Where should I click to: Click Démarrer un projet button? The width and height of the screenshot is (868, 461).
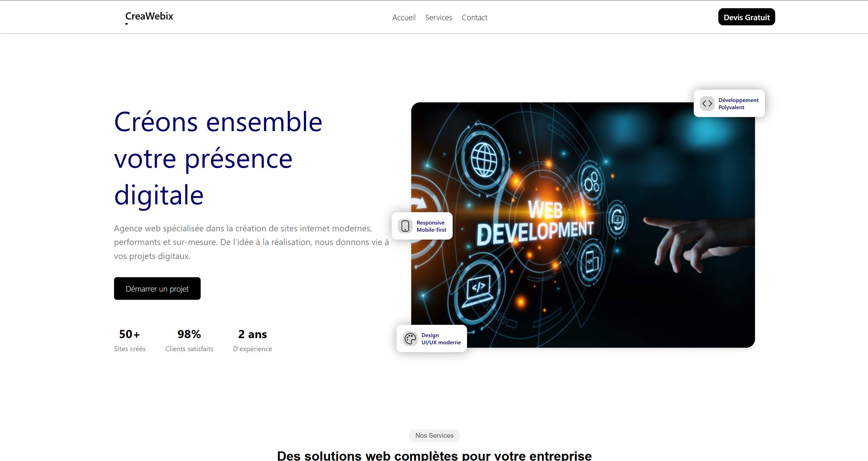pos(157,289)
